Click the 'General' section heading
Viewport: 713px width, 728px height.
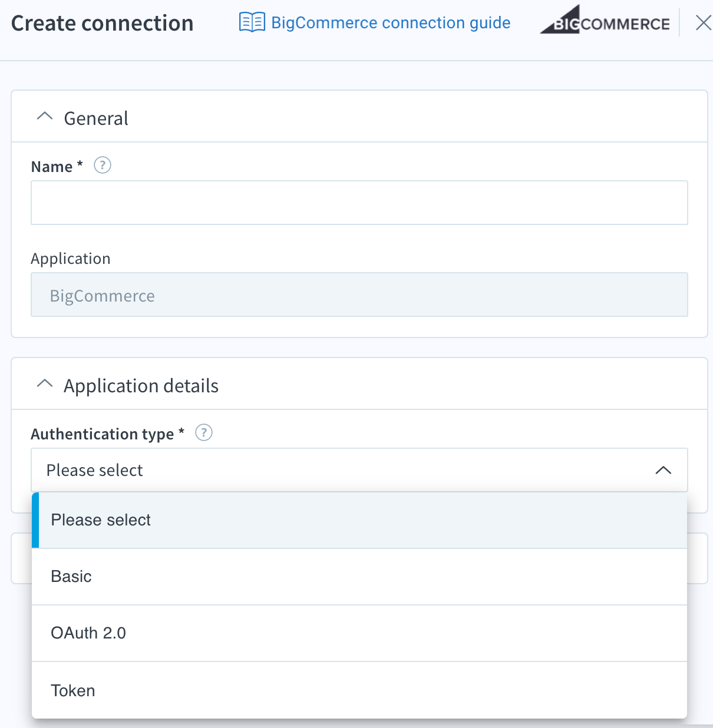click(96, 118)
